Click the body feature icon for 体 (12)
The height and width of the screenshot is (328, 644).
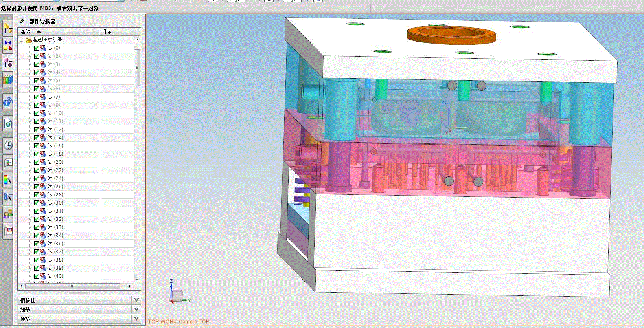43,130
